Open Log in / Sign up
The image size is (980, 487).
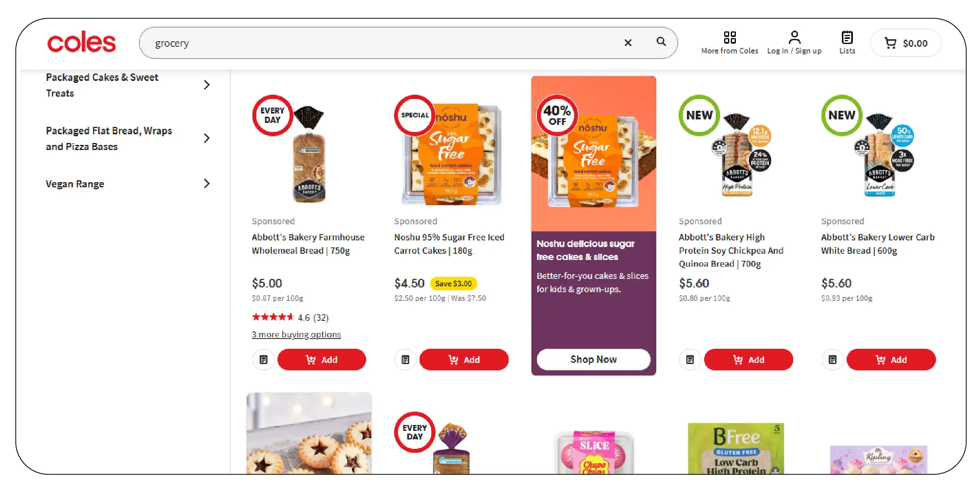coord(794,42)
